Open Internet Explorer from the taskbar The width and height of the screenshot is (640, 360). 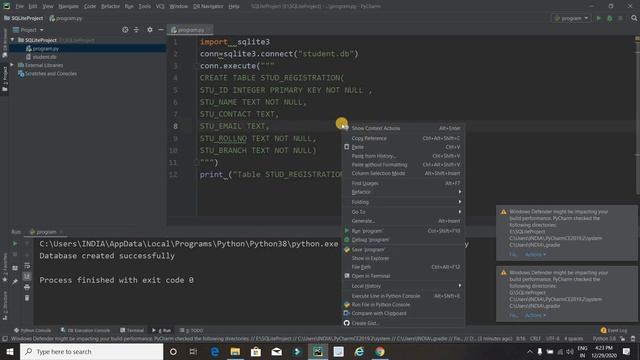359,352
